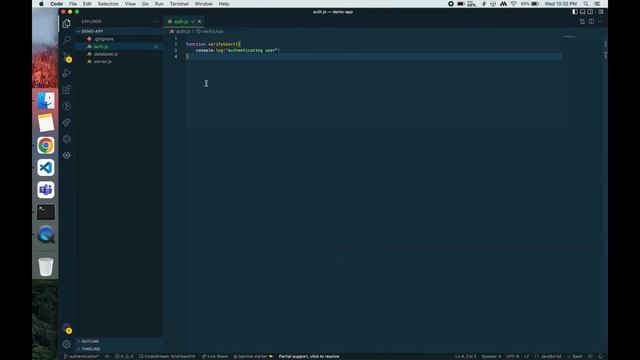The width and height of the screenshot is (640, 360).
Task: Collapse the DEMO-APP folder section
Action: [118, 31]
